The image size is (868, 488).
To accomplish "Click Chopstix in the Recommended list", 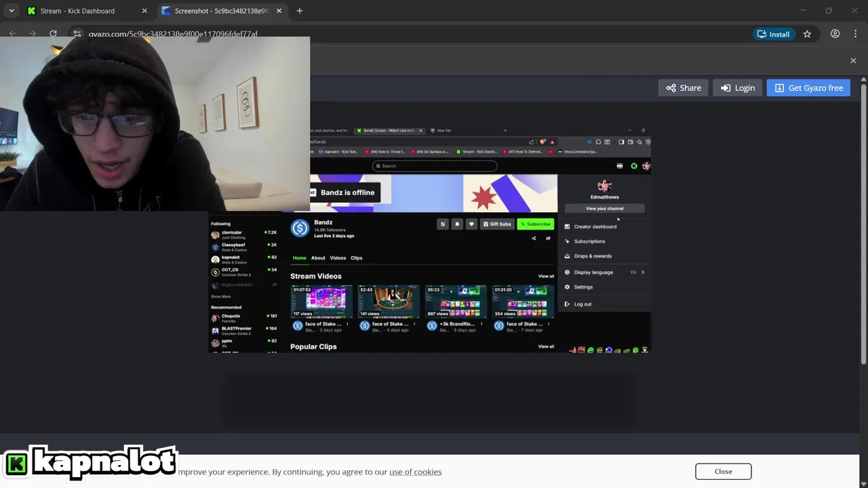I will [243, 318].
